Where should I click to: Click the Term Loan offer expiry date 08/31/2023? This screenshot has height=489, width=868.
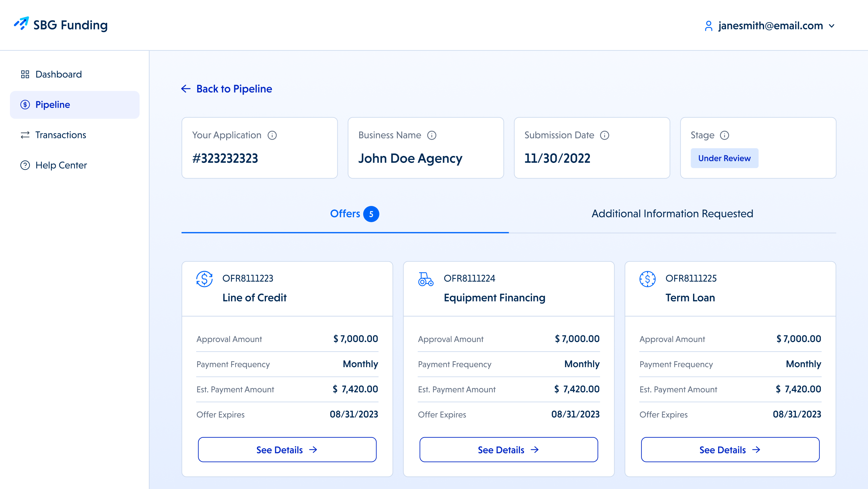pyautogui.click(x=797, y=414)
